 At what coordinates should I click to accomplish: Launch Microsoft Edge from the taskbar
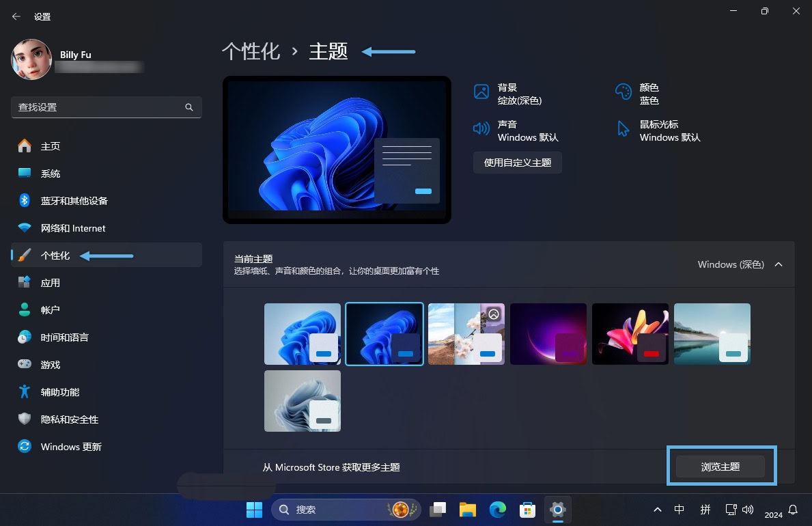coord(498,509)
